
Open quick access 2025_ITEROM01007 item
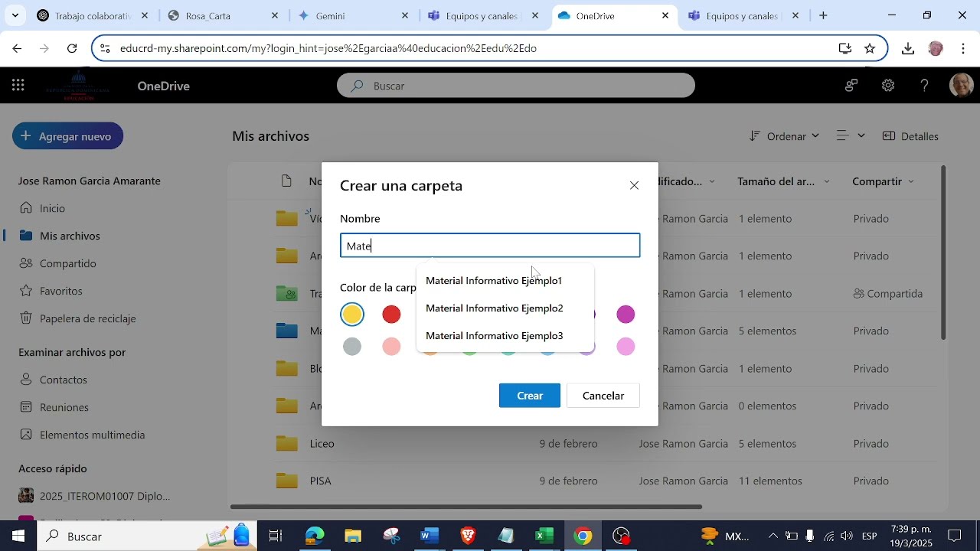(104, 496)
